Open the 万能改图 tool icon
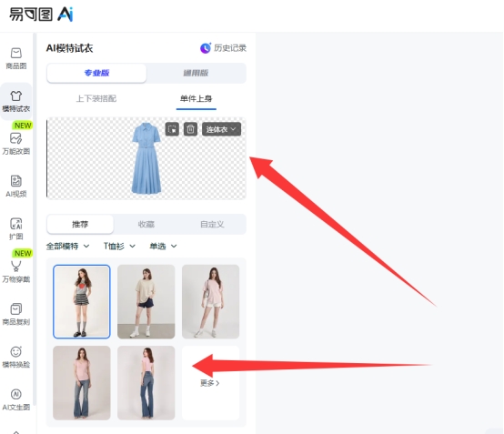This screenshot has height=434, width=504. coord(16,138)
